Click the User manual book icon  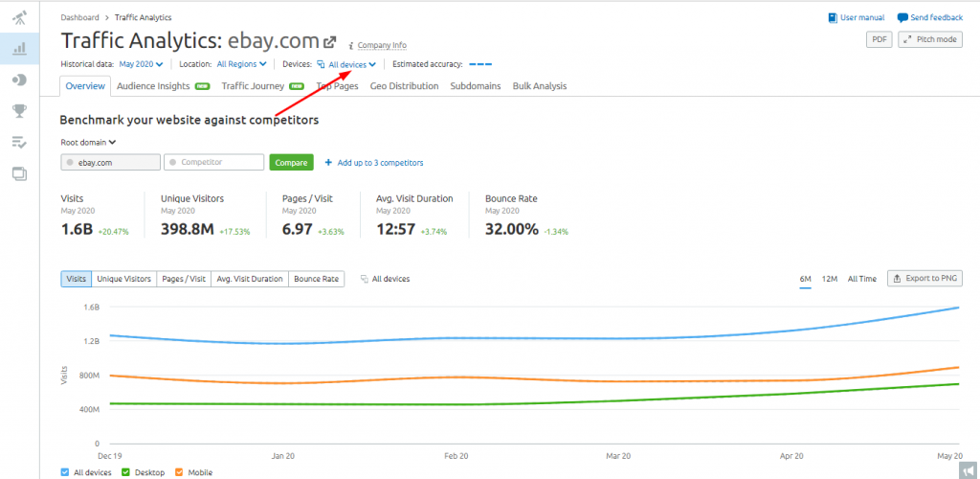(x=833, y=17)
